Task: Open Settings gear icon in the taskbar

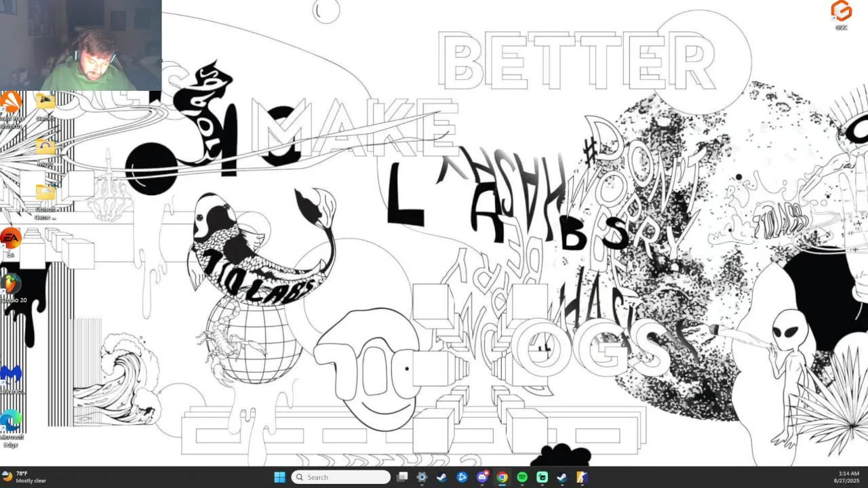Action: [422, 477]
